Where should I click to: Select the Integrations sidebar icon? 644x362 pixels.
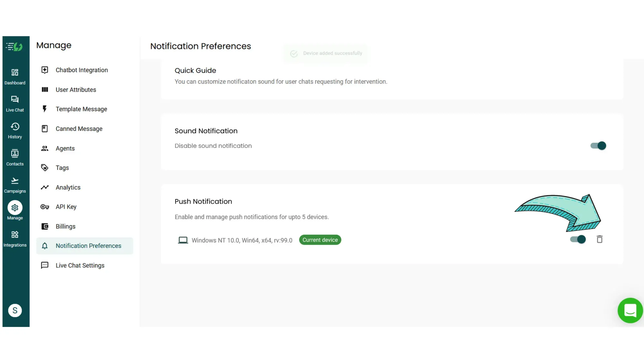coord(15,238)
